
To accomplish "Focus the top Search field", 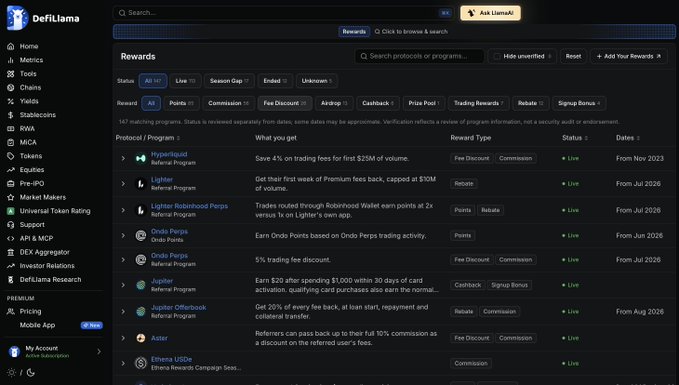I will coord(284,13).
